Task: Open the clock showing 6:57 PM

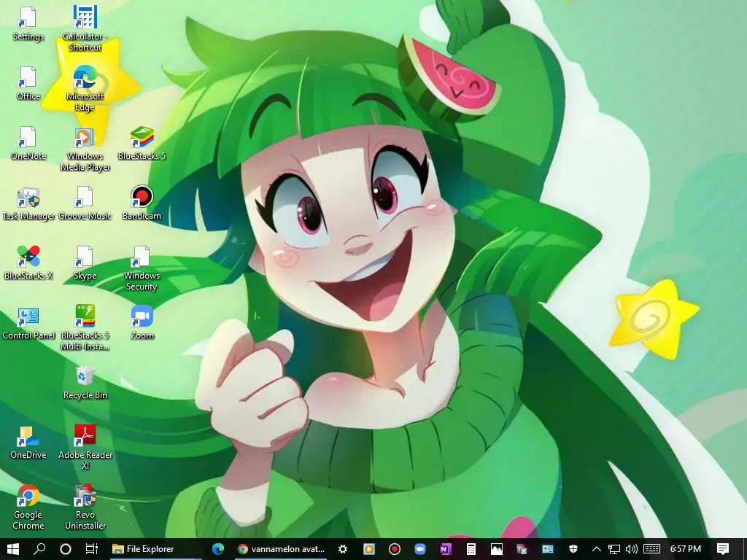Action: click(x=686, y=549)
